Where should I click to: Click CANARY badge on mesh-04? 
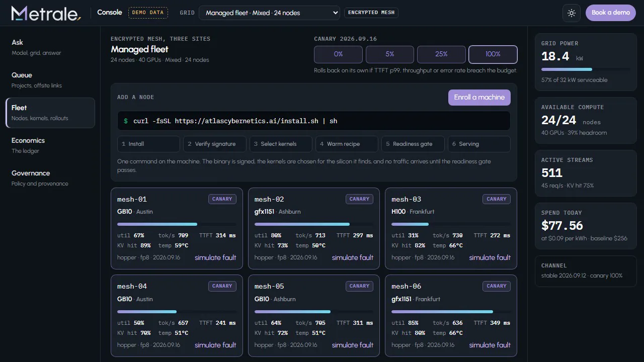[x=222, y=286]
